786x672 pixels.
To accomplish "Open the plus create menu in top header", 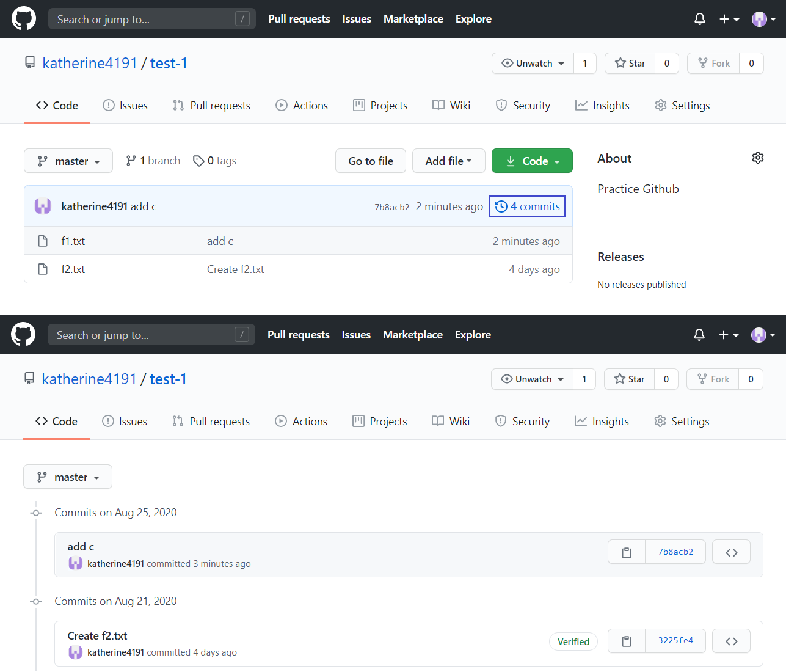I will click(729, 19).
